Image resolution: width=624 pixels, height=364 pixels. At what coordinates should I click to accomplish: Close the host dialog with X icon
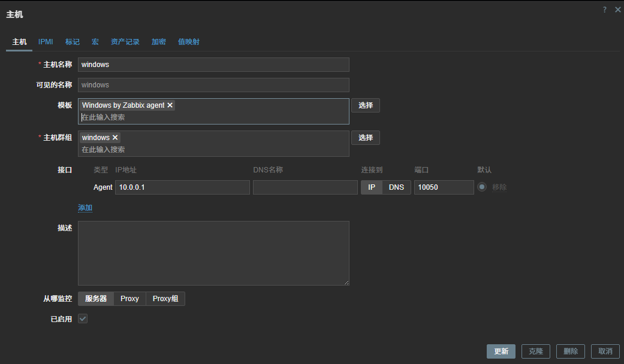coord(617,10)
